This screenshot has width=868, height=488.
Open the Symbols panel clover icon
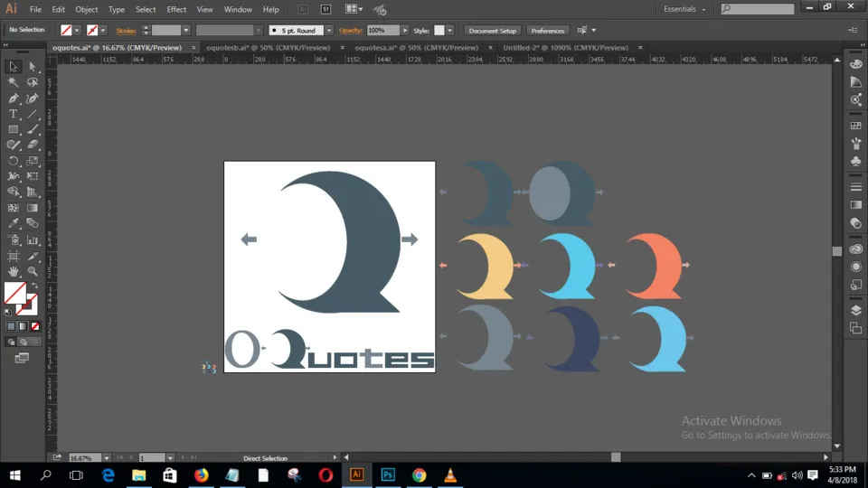pos(856,161)
